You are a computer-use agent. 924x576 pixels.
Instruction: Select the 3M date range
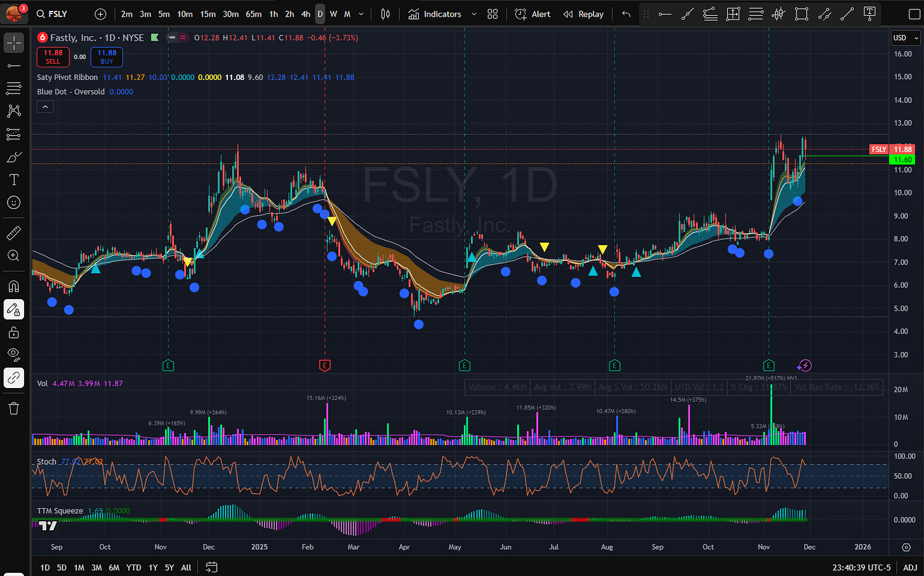coord(96,568)
